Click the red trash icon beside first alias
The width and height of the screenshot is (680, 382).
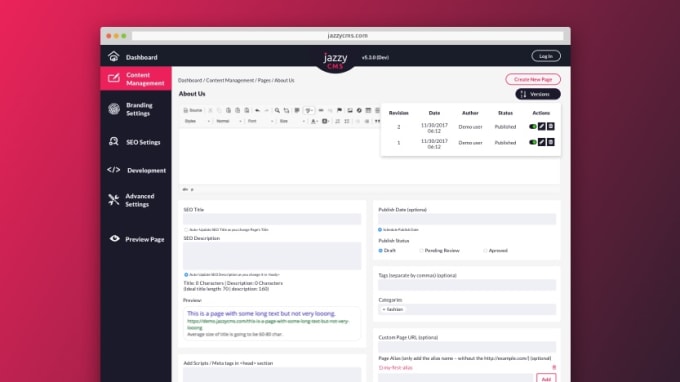click(x=554, y=368)
